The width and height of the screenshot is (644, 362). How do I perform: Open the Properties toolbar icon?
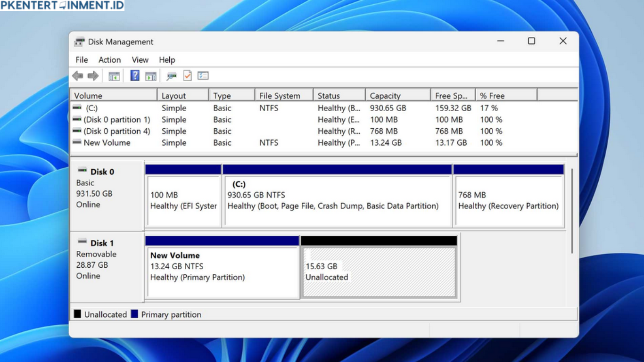click(x=203, y=75)
